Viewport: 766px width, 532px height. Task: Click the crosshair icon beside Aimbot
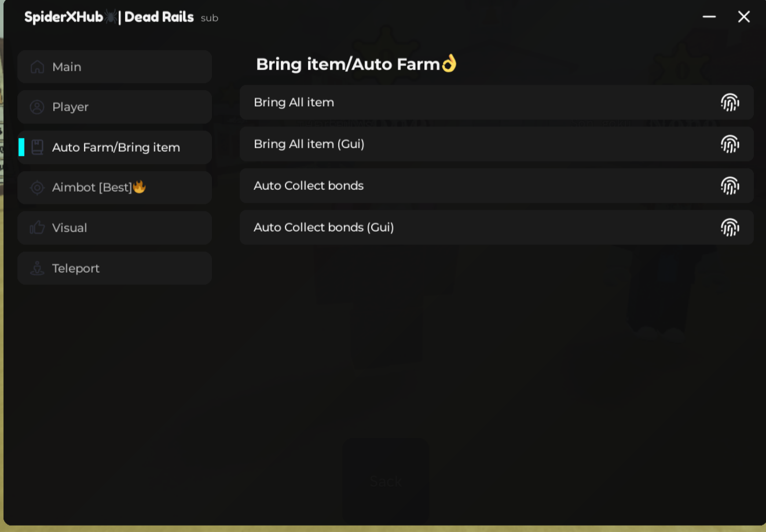coord(37,188)
